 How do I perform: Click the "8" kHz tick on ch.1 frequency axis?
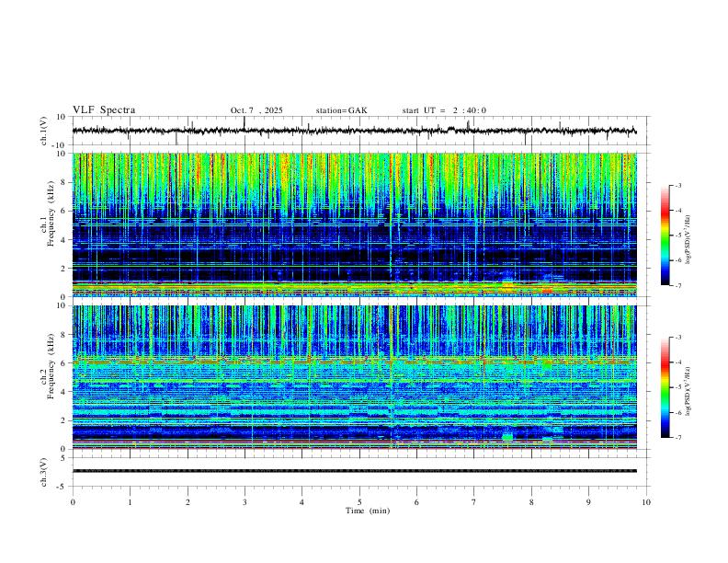(64, 182)
